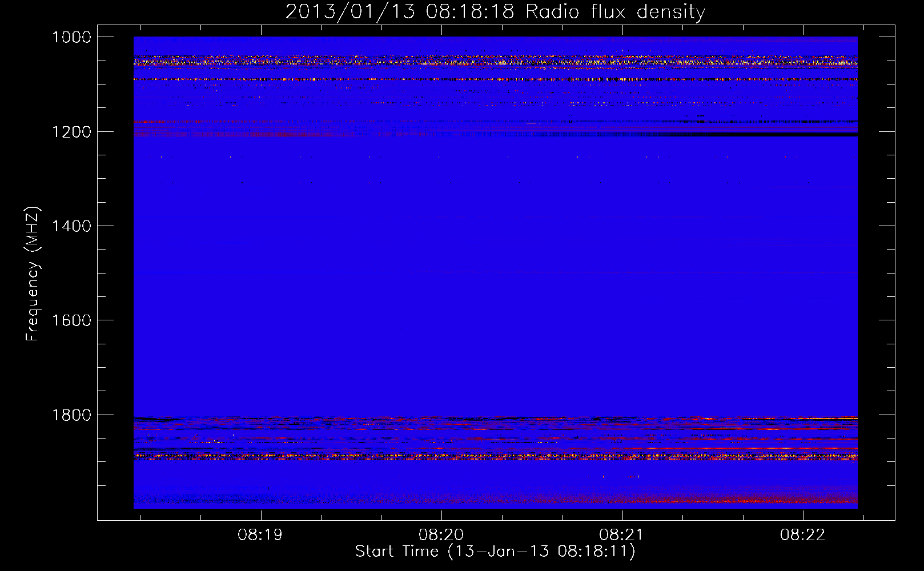The width and height of the screenshot is (924, 571).
Task: Click the plot title "2013/01/13 08:18:18 Radio flux density"
Action: pos(495,11)
